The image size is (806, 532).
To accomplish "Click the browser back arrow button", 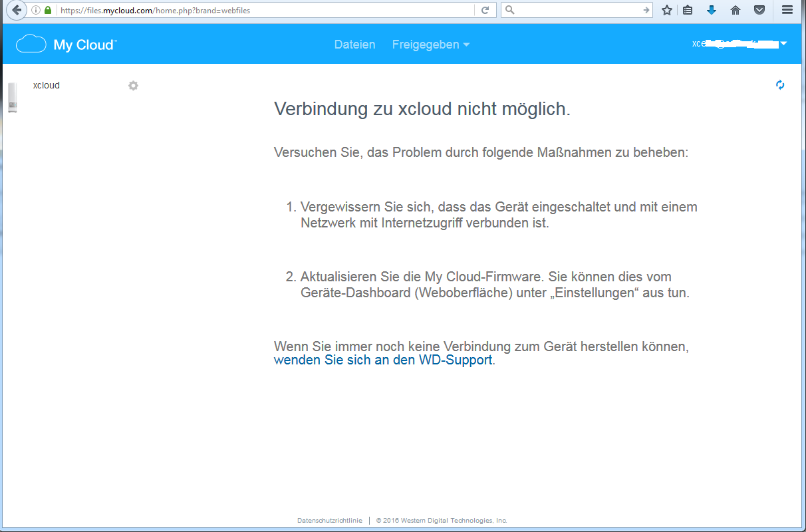I will (16, 10).
